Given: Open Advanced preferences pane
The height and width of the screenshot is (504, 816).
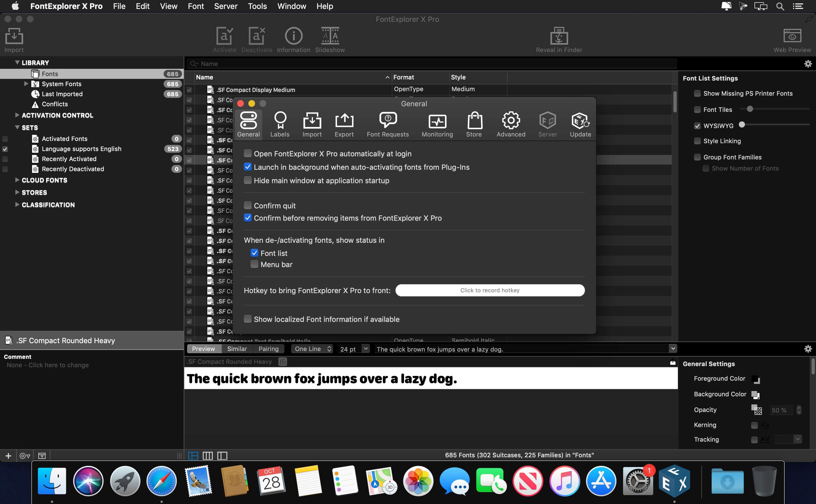Looking at the screenshot, I should [511, 124].
